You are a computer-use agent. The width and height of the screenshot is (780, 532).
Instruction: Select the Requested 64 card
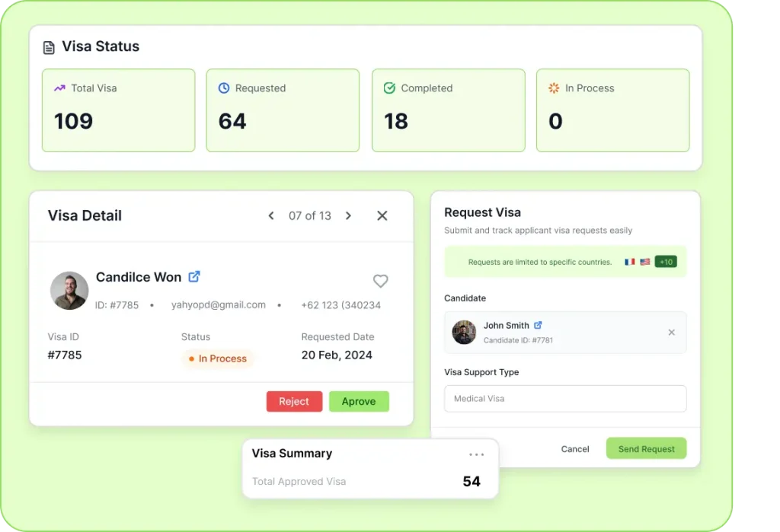click(283, 110)
